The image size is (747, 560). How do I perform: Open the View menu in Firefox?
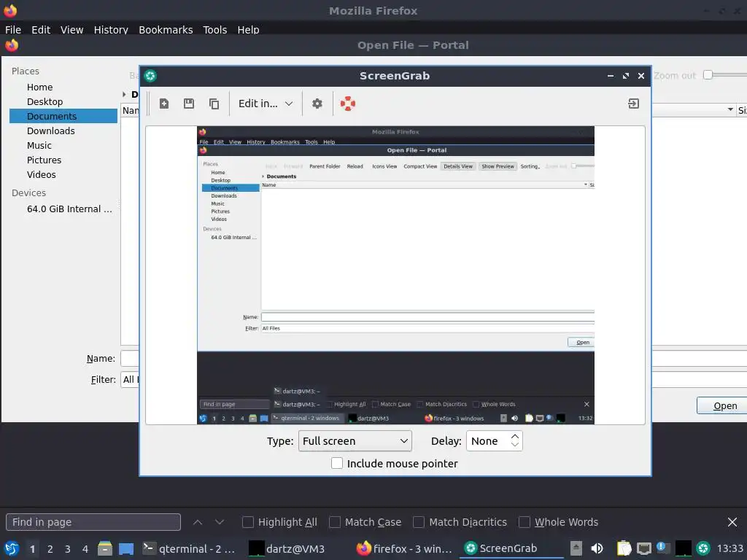pyautogui.click(x=72, y=29)
